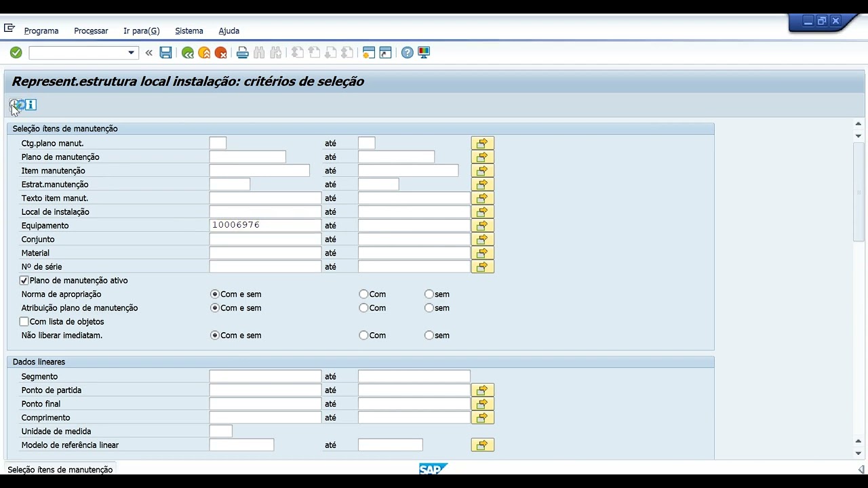Select 'sem' for Atribuição plano de manutenção
Image resolution: width=868 pixels, height=488 pixels.
click(429, 308)
